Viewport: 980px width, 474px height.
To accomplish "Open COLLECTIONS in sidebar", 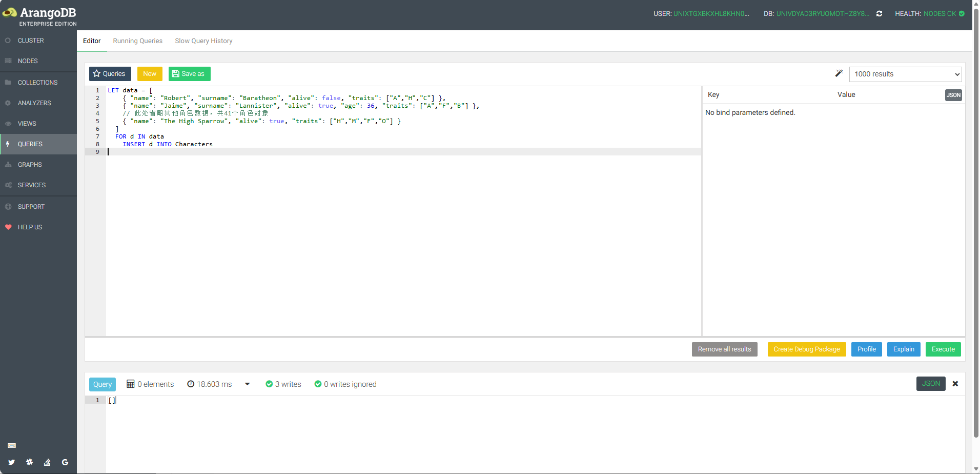I will pyautogui.click(x=38, y=83).
